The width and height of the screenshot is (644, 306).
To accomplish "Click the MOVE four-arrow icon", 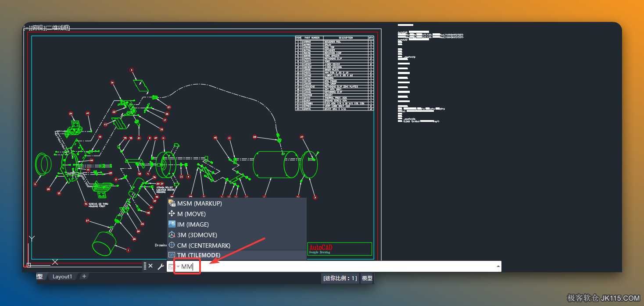I will tap(172, 214).
